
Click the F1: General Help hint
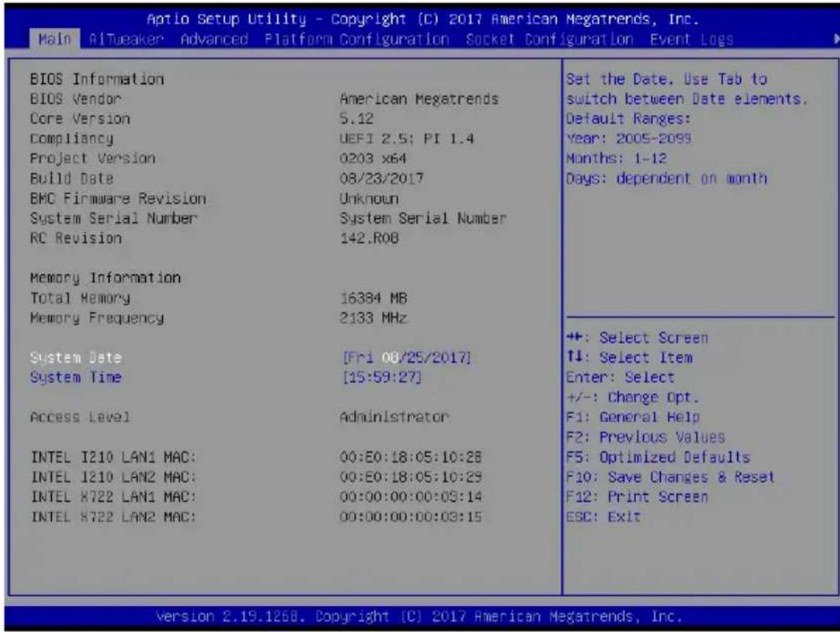click(633, 417)
